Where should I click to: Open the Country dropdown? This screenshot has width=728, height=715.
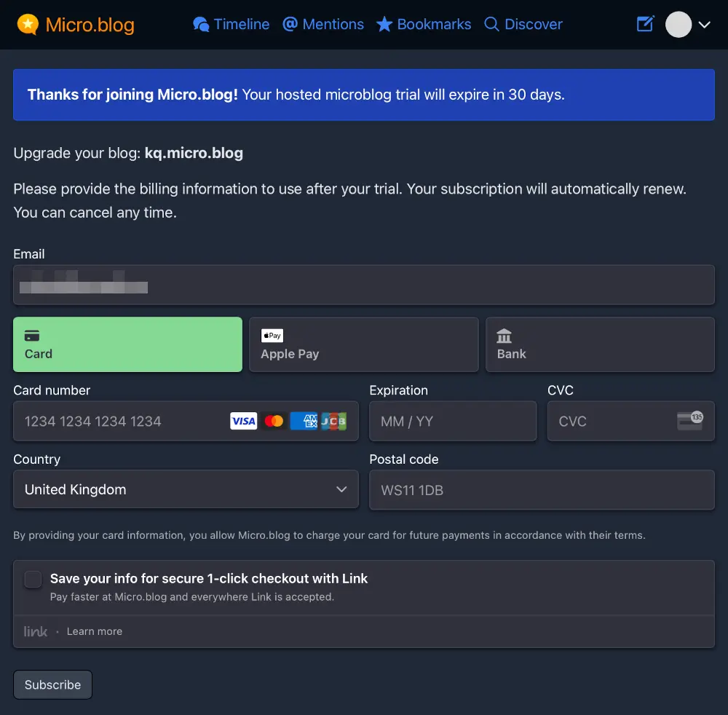tap(186, 489)
